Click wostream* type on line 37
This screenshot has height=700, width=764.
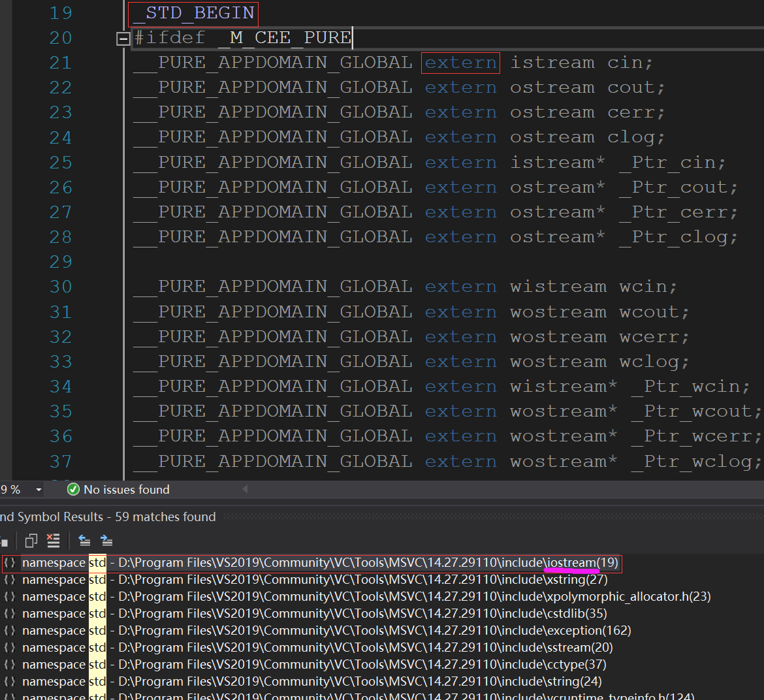564,462
